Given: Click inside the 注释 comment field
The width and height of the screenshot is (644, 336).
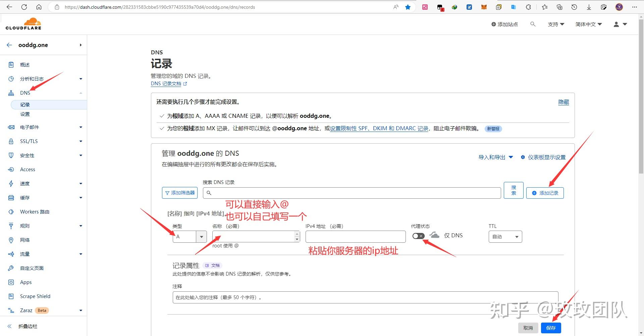Looking at the screenshot, I should tap(365, 297).
